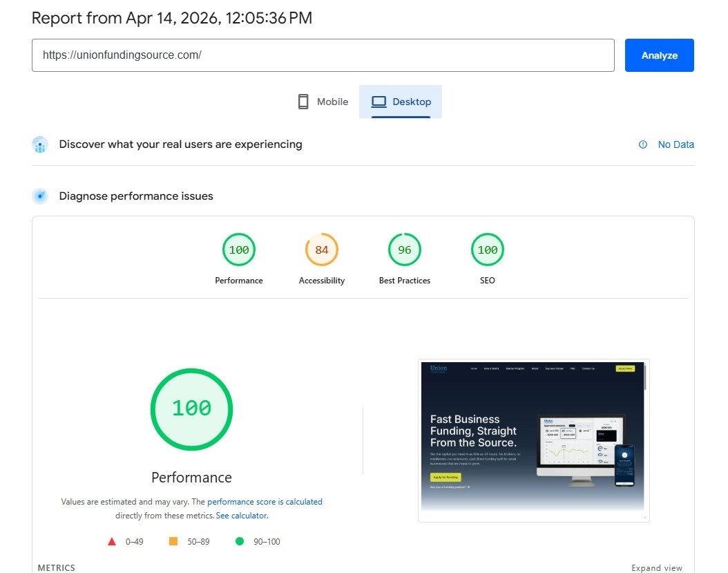The height and width of the screenshot is (573, 728).
Task: Select the small Performance score gauge
Action: [239, 250]
